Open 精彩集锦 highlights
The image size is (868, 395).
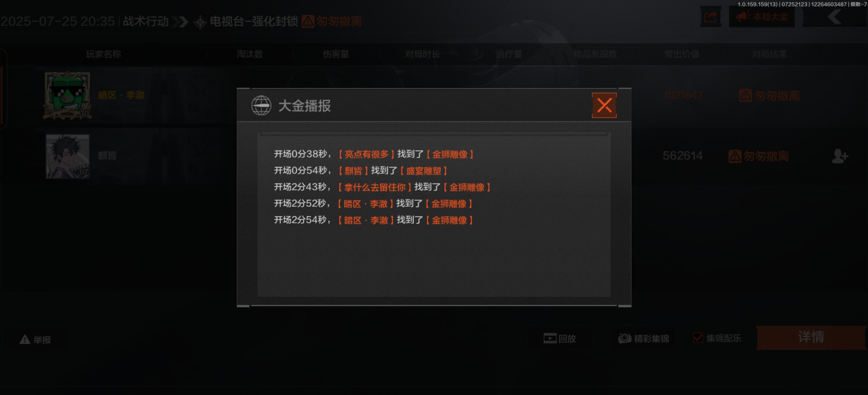644,338
